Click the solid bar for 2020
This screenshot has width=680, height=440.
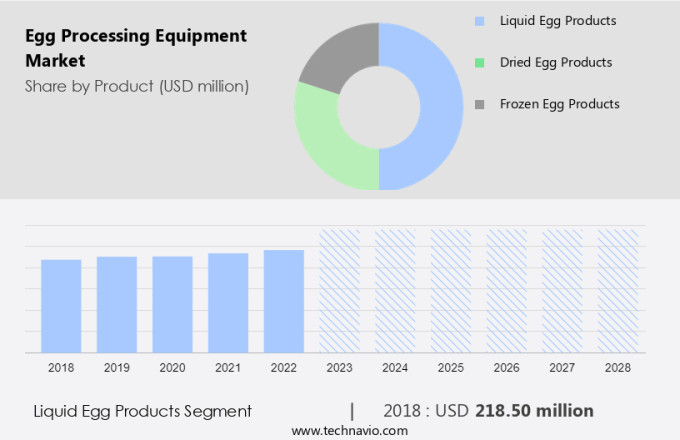tap(172, 304)
